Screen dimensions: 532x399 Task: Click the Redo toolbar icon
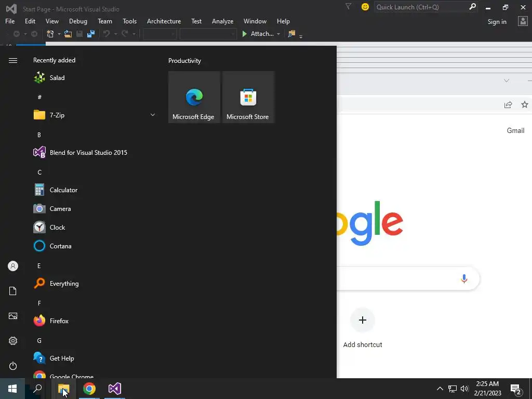tap(125, 34)
